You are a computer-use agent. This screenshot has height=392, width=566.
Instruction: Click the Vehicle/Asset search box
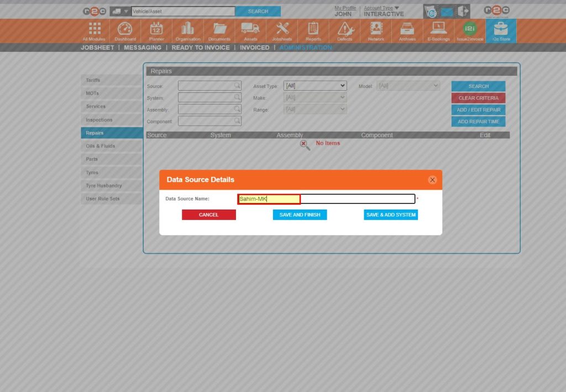coord(183,12)
